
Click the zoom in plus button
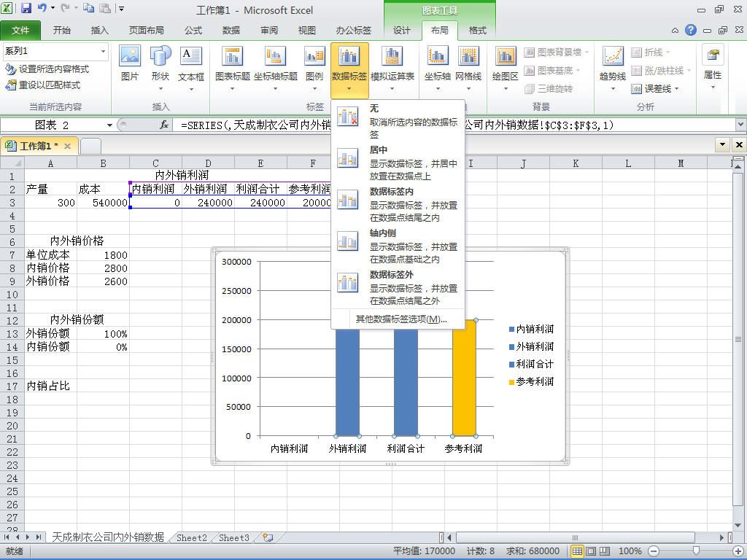[x=738, y=551]
